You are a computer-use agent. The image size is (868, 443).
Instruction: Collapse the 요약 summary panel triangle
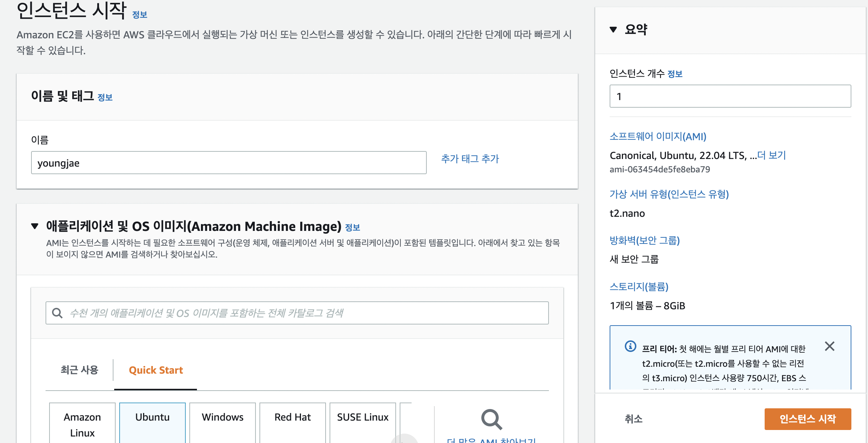coord(613,29)
